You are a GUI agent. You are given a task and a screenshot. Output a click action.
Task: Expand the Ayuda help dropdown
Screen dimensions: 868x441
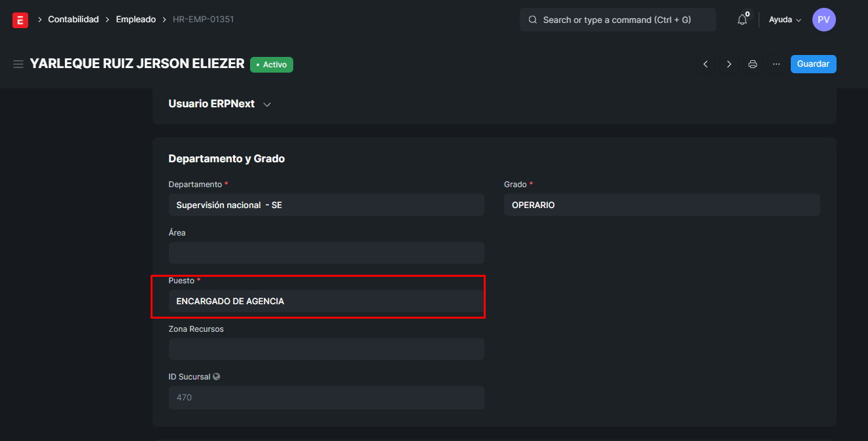tap(785, 20)
